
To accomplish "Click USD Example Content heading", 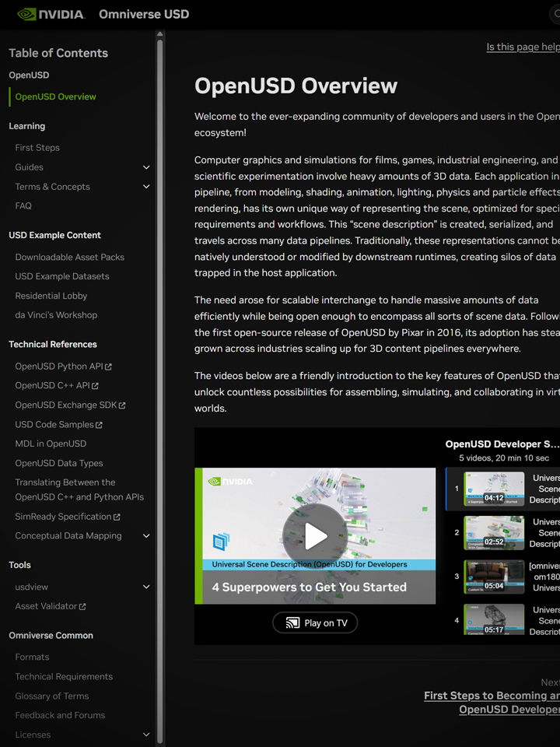I will pyautogui.click(x=54, y=235).
